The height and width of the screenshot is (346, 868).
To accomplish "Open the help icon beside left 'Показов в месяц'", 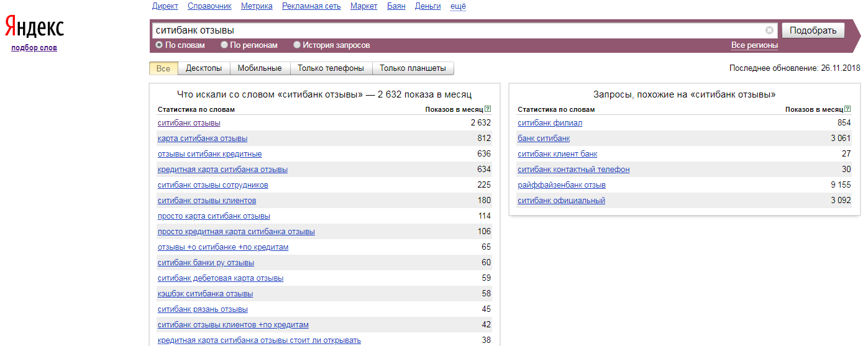I will tap(488, 109).
